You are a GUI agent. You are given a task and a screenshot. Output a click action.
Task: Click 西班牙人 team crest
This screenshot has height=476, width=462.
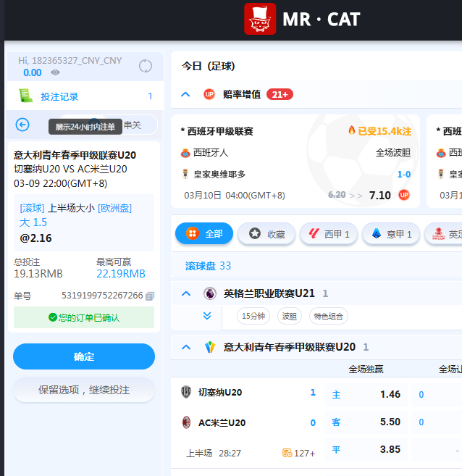tap(185, 153)
